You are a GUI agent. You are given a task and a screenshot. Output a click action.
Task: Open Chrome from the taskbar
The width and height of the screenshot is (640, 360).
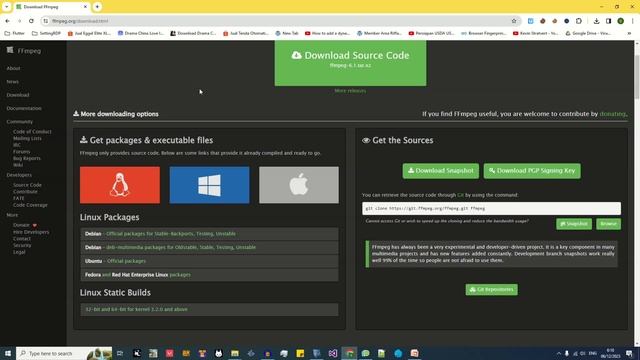(x=349, y=353)
